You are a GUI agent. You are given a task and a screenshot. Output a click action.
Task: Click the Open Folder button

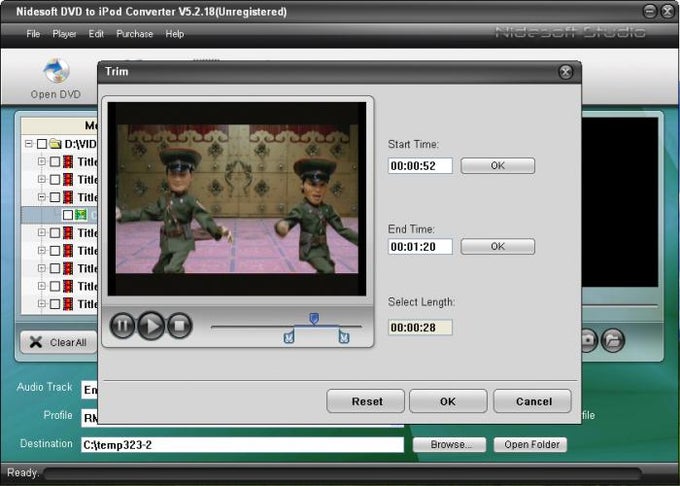(x=530, y=444)
